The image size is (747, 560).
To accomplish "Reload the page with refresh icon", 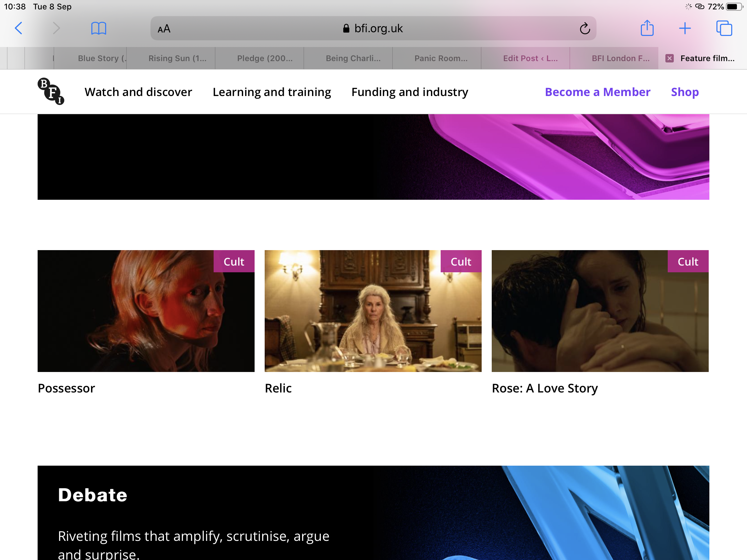I will (584, 29).
